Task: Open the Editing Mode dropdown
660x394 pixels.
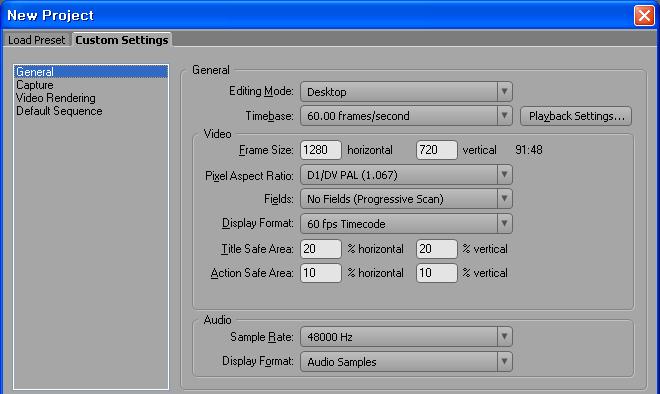Action: 406,92
